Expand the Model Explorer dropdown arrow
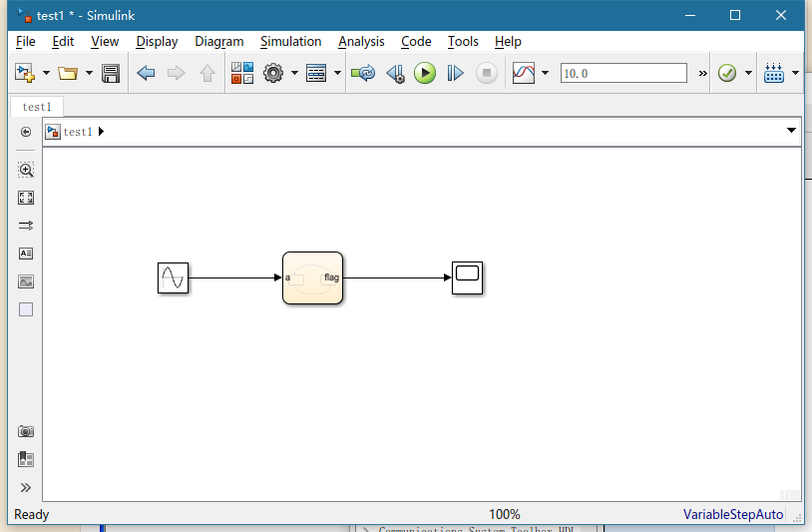The height and width of the screenshot is (532, 812). (x=337, y=73)
